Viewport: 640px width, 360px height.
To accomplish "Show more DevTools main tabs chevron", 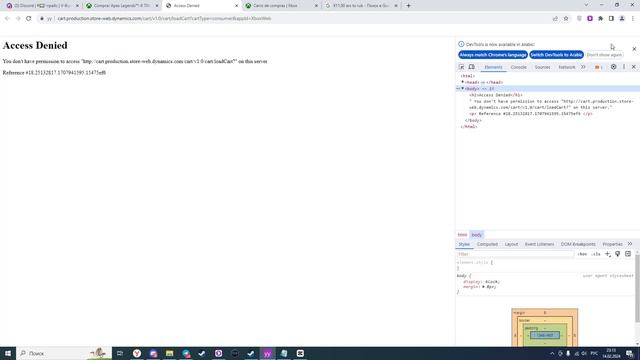I will click(x=583, y=67).
